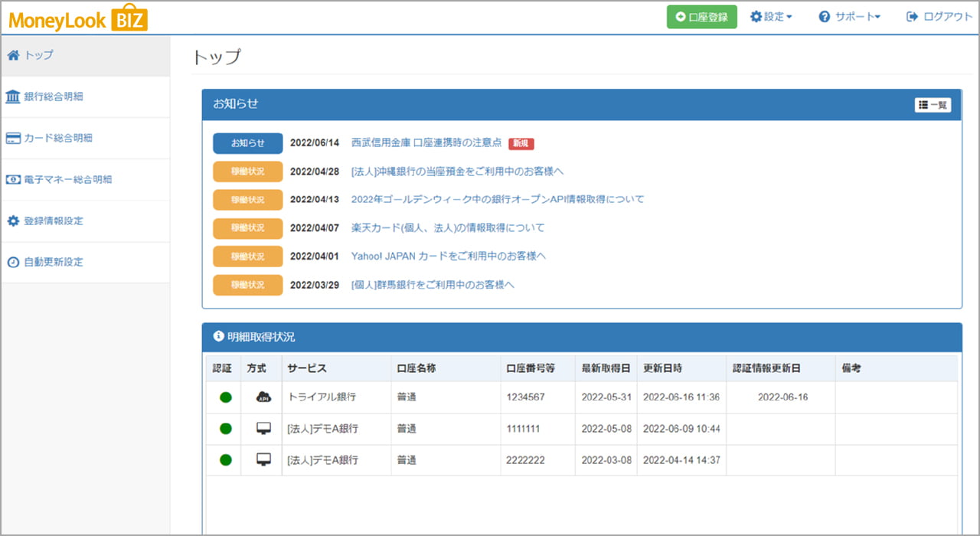Click account number 2222222
980x536 pixels.
[525, 460]
